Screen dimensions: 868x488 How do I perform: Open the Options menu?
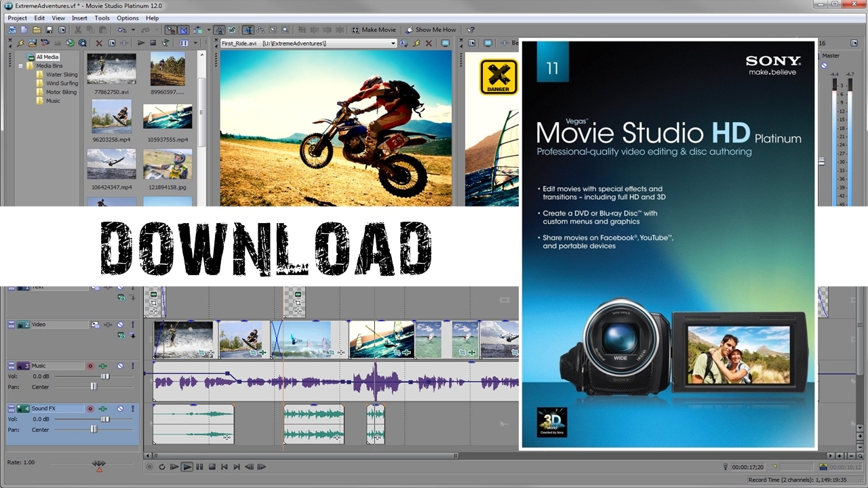[x=127, y=18]
